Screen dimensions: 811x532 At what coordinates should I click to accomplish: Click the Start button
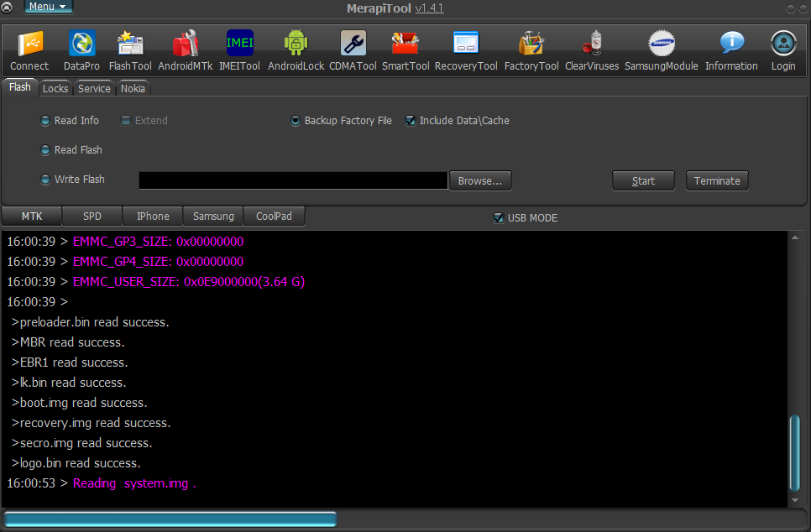coord(643,181)
